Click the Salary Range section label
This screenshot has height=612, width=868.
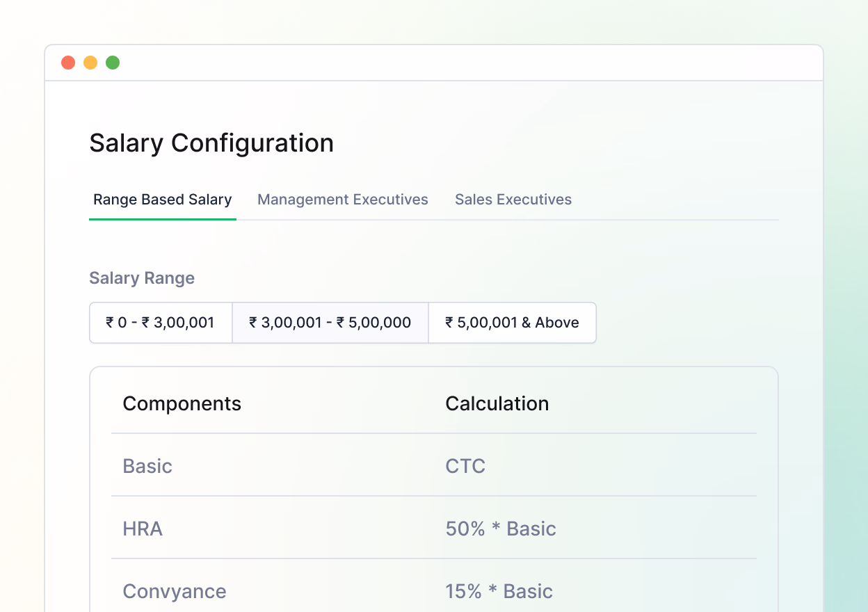coord(142,278)
